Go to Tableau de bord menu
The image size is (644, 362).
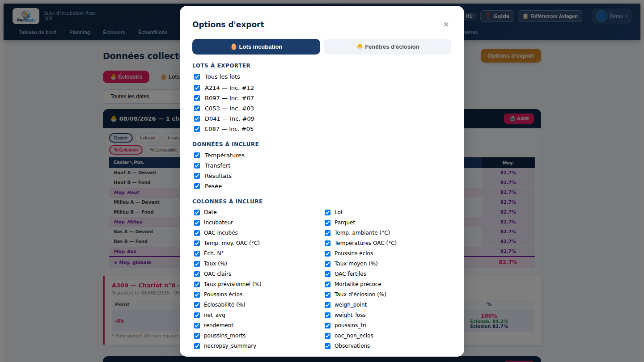tap(38, 32)
